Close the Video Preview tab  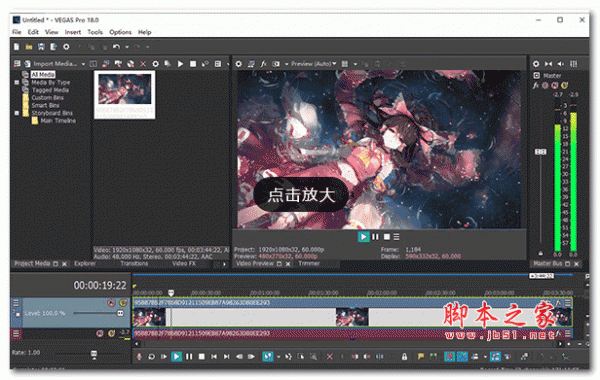click(x=288, y=264)
